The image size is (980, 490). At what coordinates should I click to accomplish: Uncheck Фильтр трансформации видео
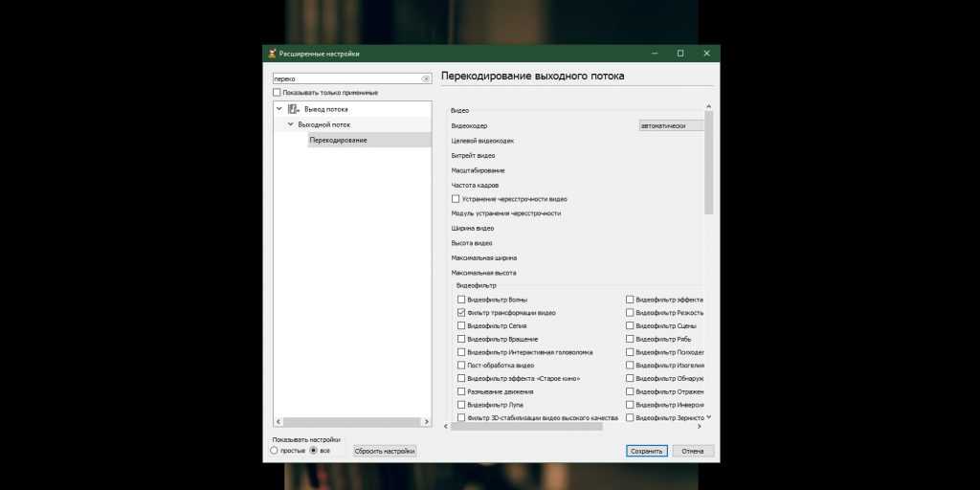tap(461, 313)
